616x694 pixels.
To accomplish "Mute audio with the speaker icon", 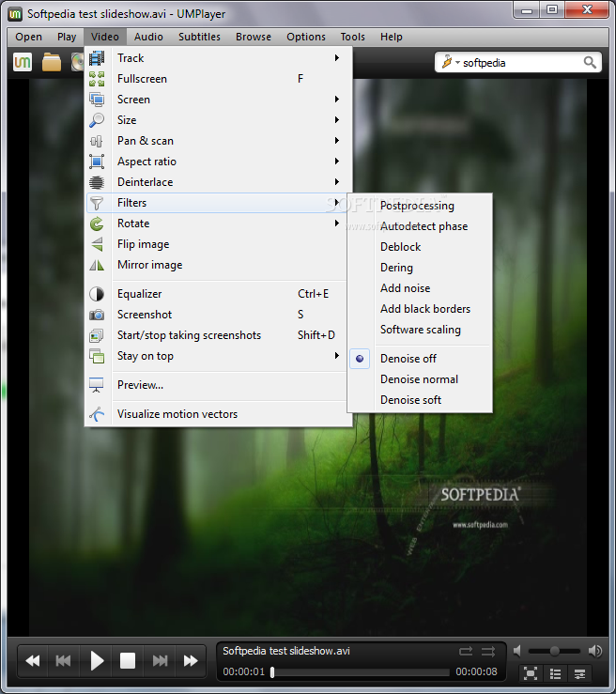I will tap(516, 651).
